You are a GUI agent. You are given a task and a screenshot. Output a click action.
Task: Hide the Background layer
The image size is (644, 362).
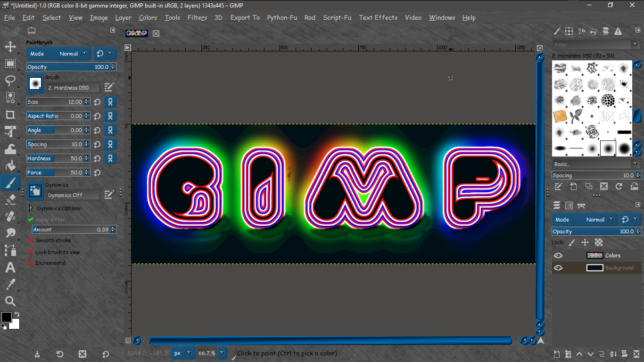coord(558,268)
